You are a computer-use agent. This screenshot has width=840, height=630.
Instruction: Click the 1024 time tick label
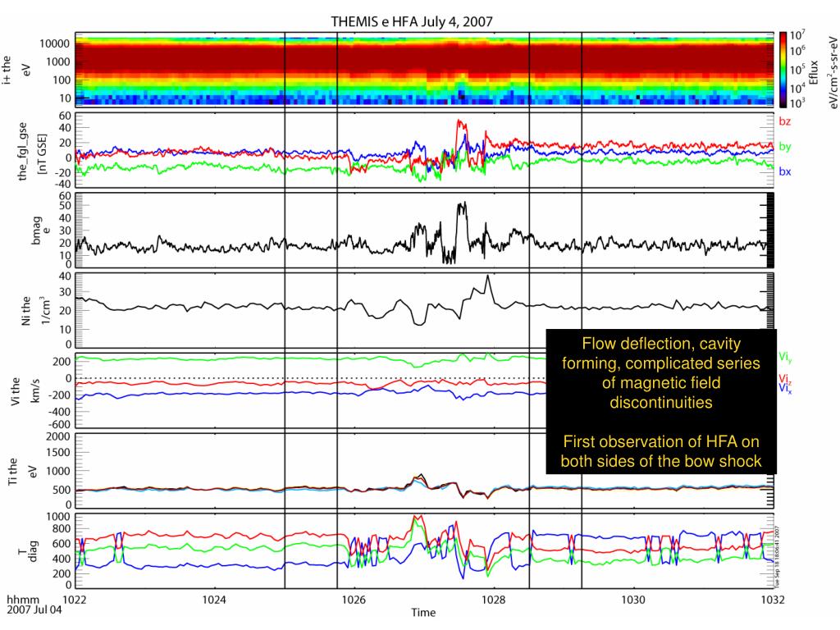214,600
